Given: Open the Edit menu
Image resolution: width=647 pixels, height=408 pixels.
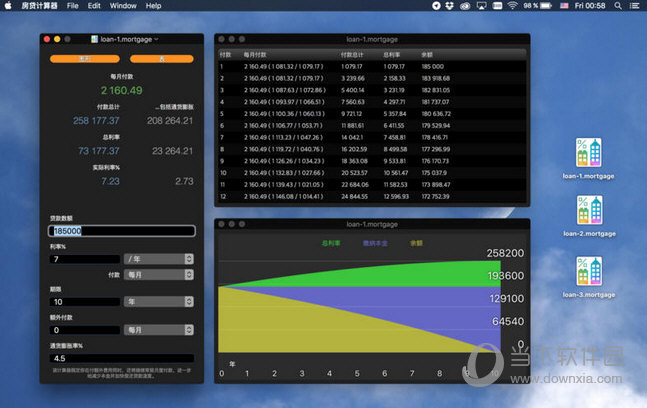Looking at the screenshot, I should pos(94,6).
